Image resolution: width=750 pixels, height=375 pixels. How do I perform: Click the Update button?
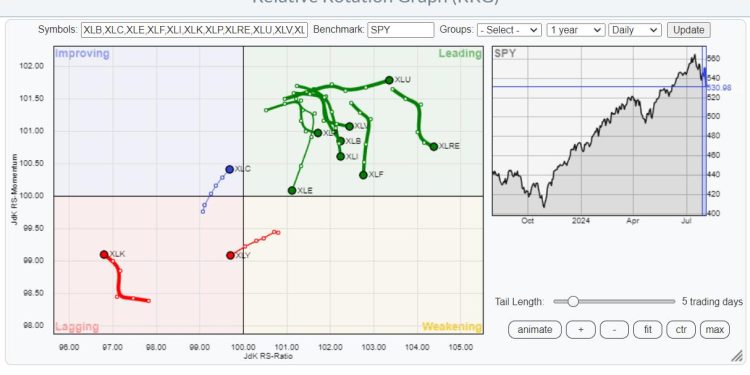[x=688, y=30]
